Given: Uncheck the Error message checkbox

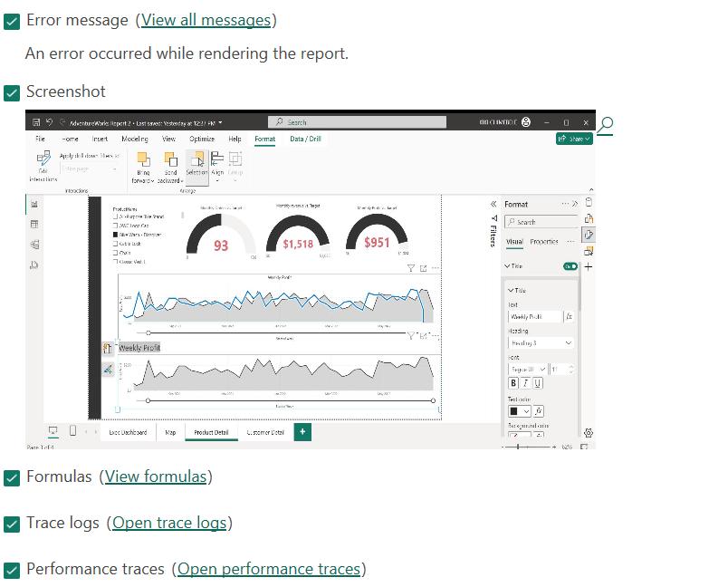Looking at the screenshot, I should pos(12,22).
